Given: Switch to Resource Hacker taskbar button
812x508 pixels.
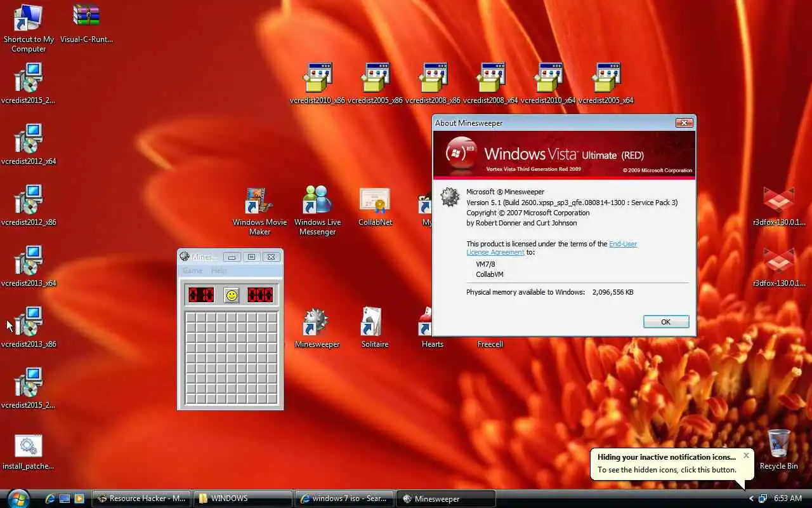Looking at the screenshot, I should click(141, 498).
